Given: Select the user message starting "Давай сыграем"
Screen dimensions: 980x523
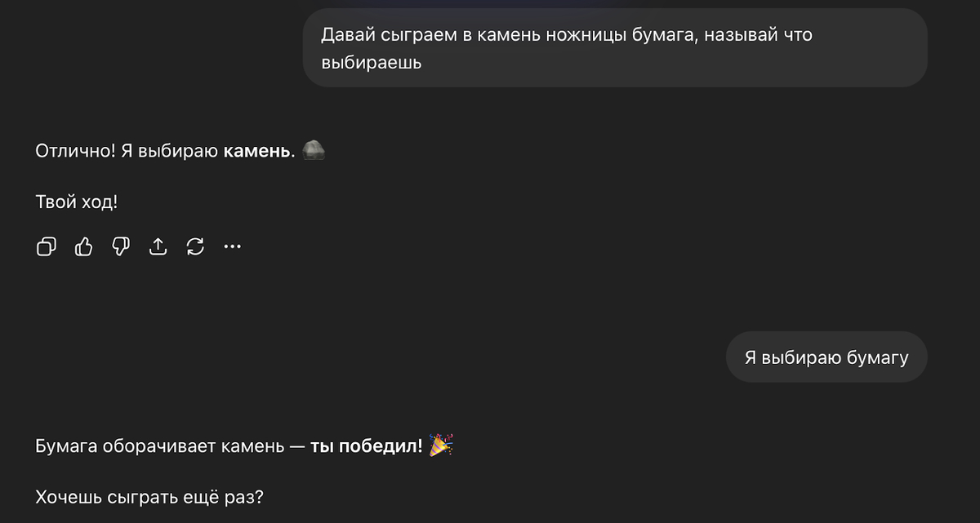Looking at the screenshot, I should click(x=614, y=47).
